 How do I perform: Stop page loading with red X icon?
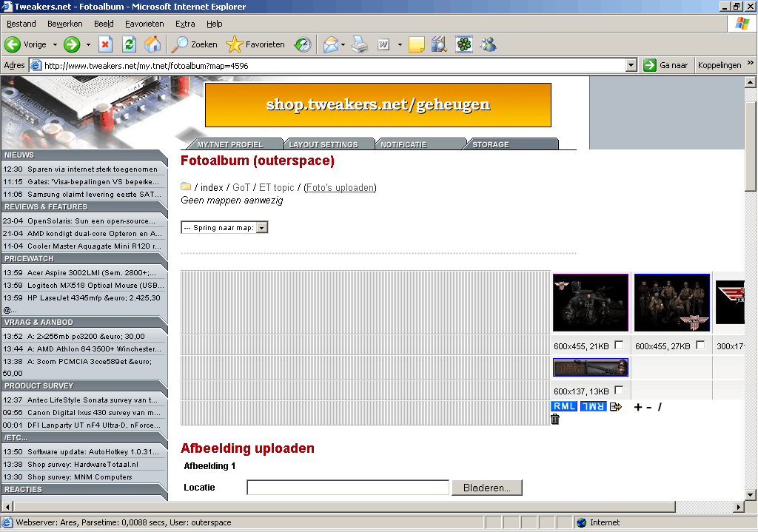(x=105, y=44)
